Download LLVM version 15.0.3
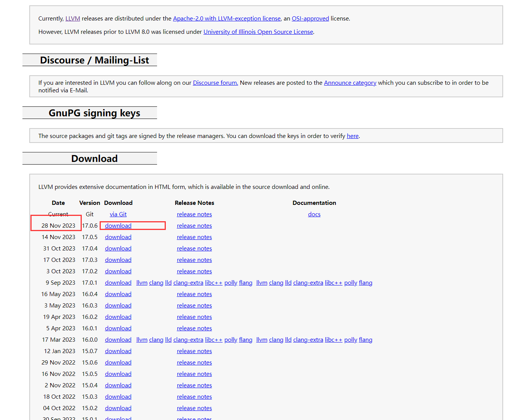Screen dimensions: 521x420 tap(118, 397)
